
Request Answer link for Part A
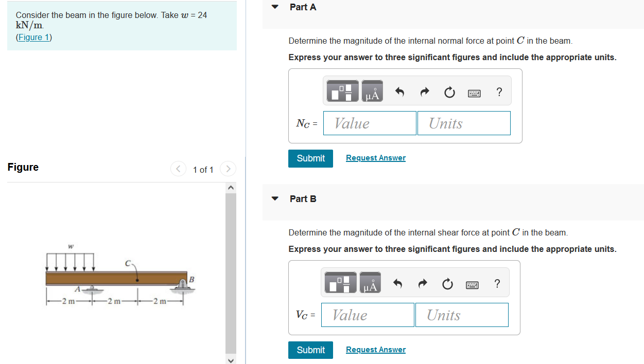coord(376,158)
